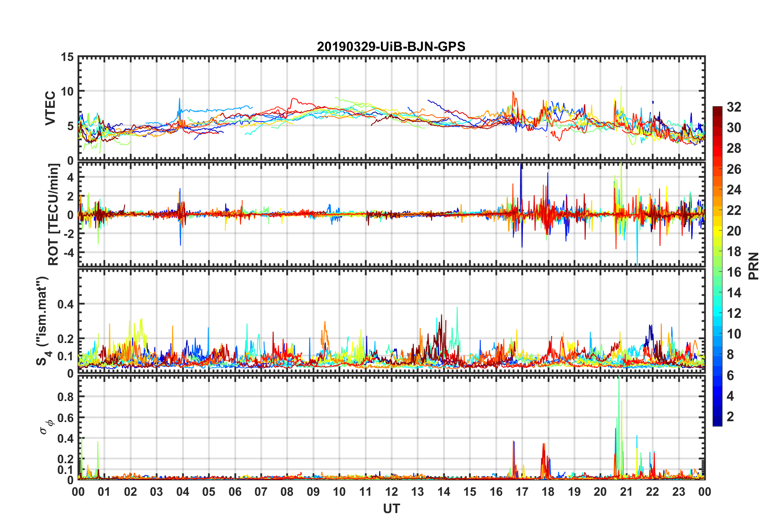Click the PRN colorbar label
Screen dimensions: 783x532
pyautogui.click(x=753, y=266)
